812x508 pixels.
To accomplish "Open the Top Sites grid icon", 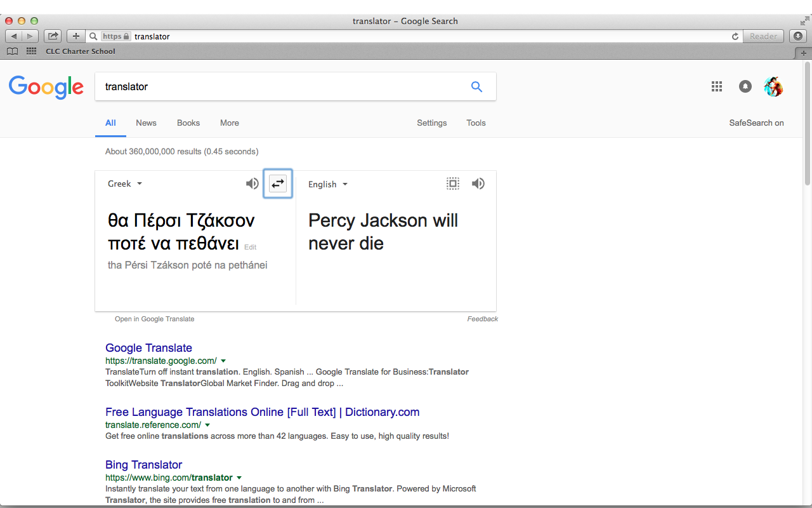I will pyautogui.click(x=31, y=51).
